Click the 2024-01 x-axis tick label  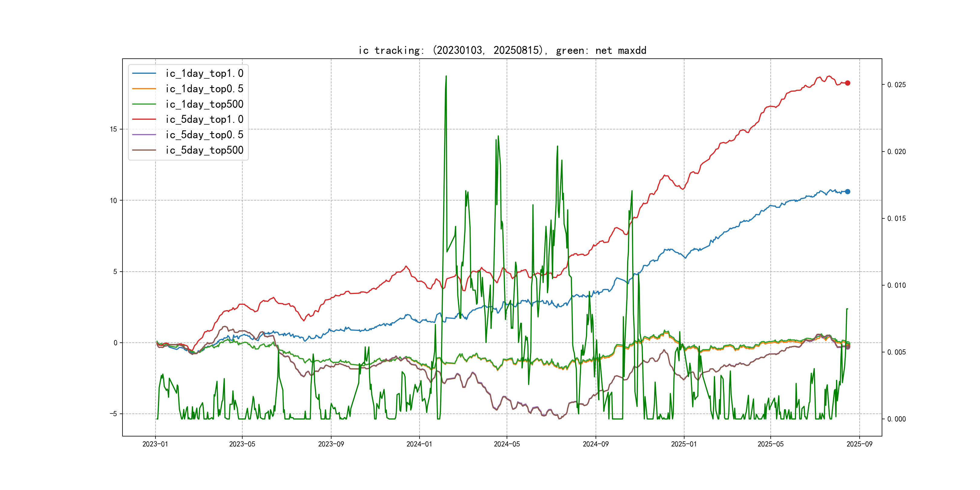(419, 444)
